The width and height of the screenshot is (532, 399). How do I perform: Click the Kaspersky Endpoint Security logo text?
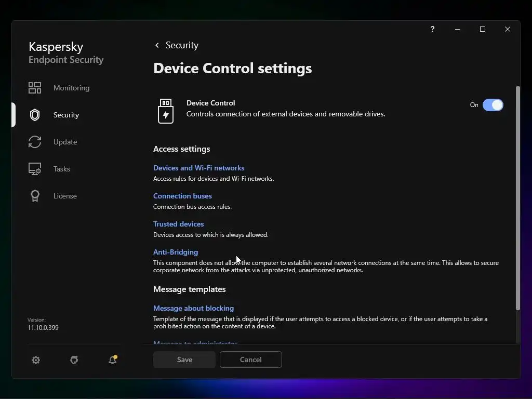click(66, 52)
